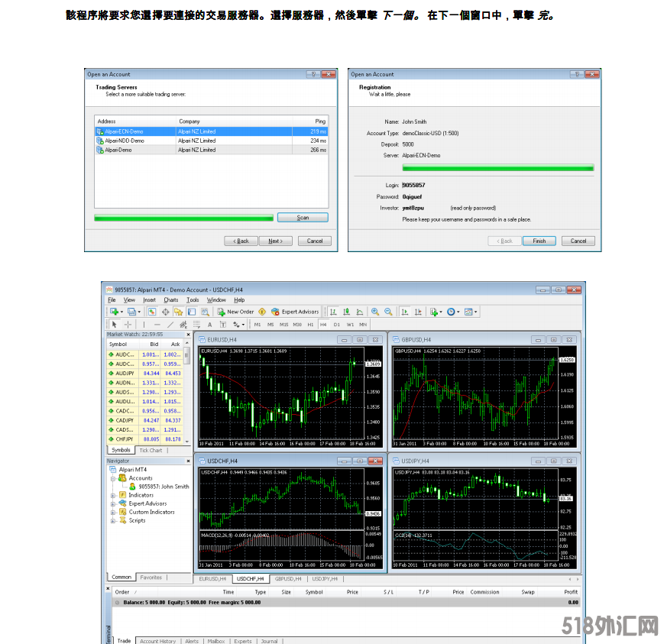Screen dimensions: 664x644
Task: Click Next in Trading Servers dialog
Action: click(275, 241)
